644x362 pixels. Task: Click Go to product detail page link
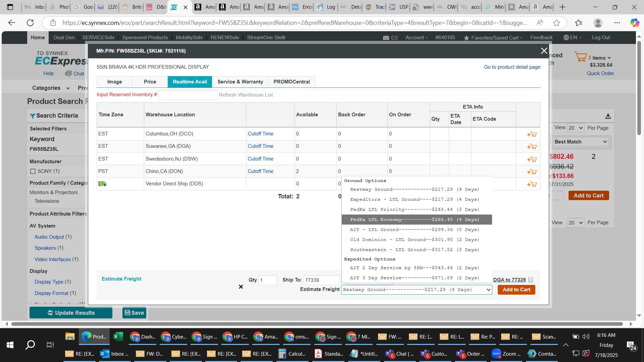[512, 67]
